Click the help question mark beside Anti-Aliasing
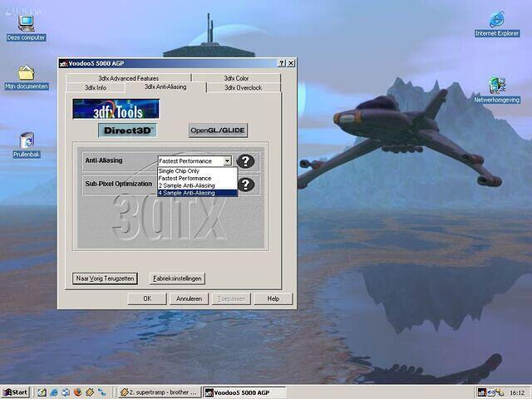Screen dimensions: 532x399 click(x=245, y=160)
